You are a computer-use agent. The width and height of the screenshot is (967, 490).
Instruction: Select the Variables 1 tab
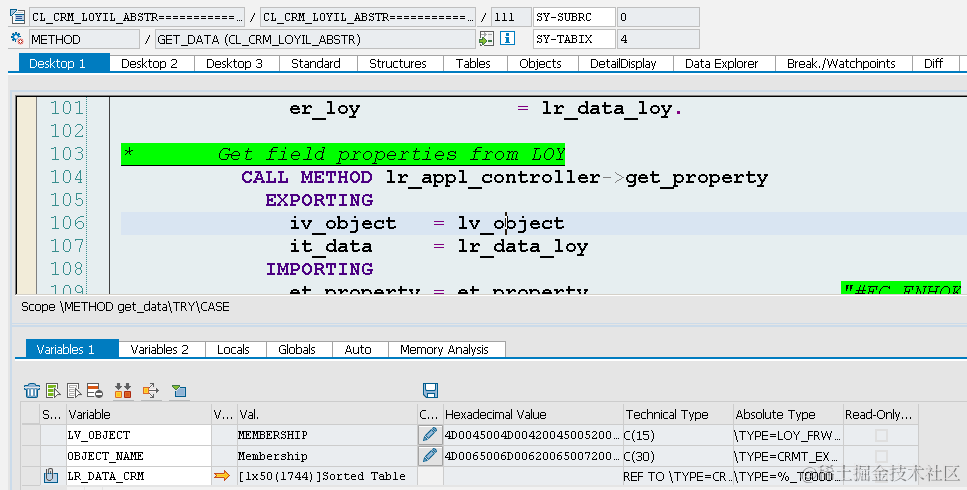(72, 349)
